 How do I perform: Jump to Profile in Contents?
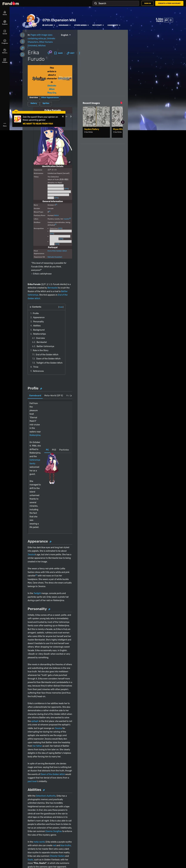[x=35, y=313]
